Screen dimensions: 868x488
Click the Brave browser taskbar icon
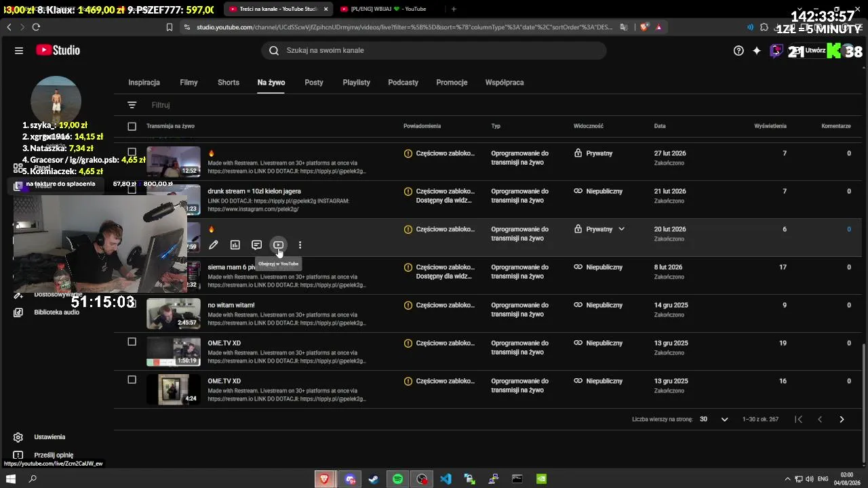tap(325, 479)
